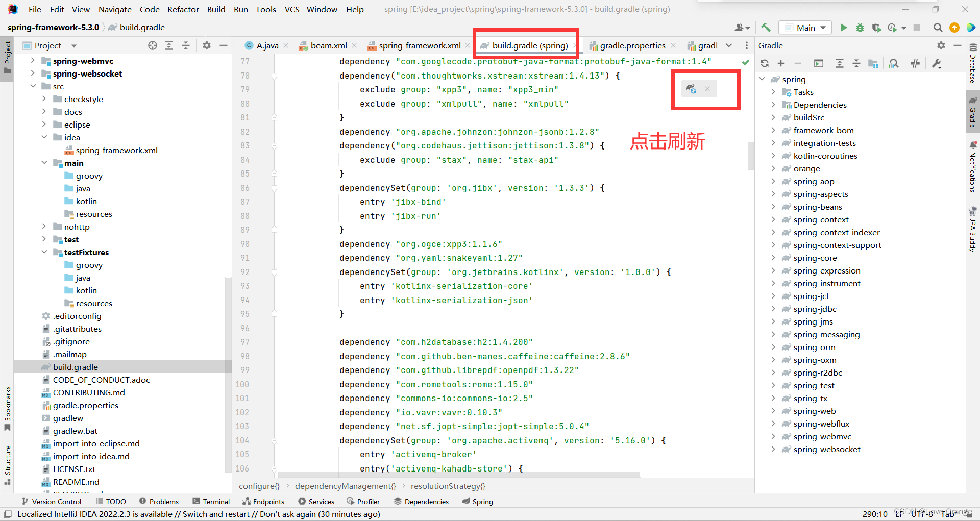Run Main with Coverage icon
980x521 pixels.
pos(876,28)
